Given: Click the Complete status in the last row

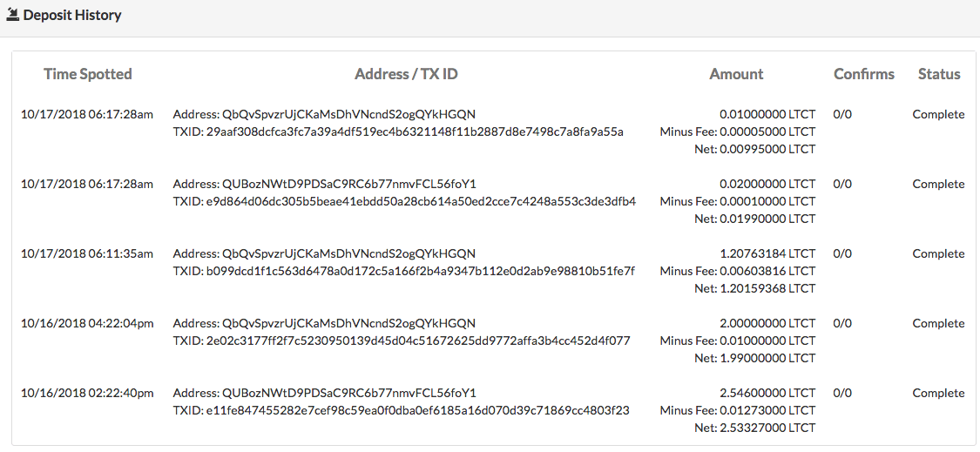Looking at the screenshot, I should 938,393.
